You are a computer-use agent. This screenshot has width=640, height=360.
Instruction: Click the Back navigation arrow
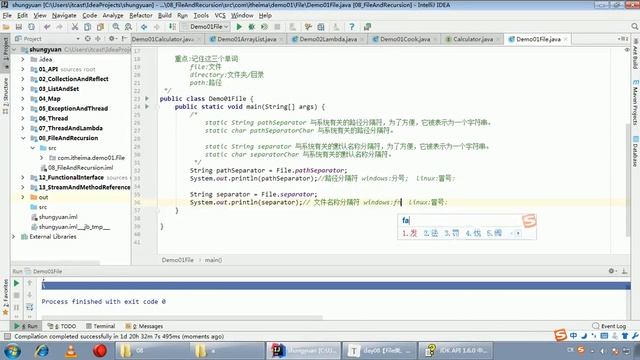(144, 27)
